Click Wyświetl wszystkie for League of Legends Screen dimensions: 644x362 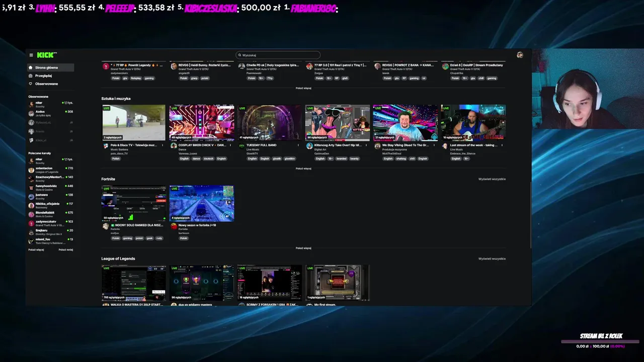pyautogui.click(x=492, y=258)
